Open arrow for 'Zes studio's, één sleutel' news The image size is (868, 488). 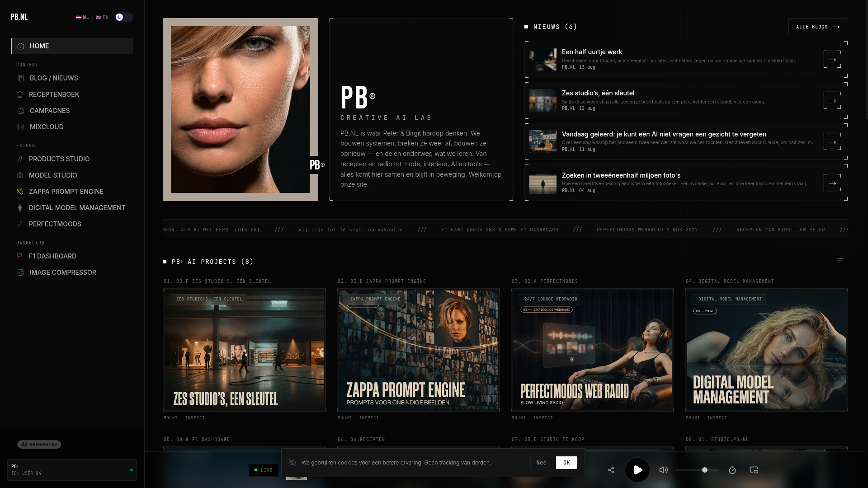tap(832, 100)
